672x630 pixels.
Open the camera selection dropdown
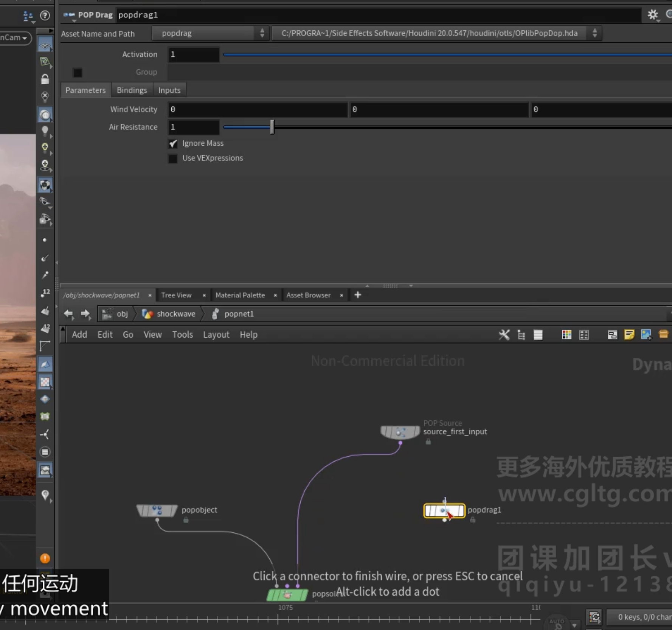coord(15,38)
